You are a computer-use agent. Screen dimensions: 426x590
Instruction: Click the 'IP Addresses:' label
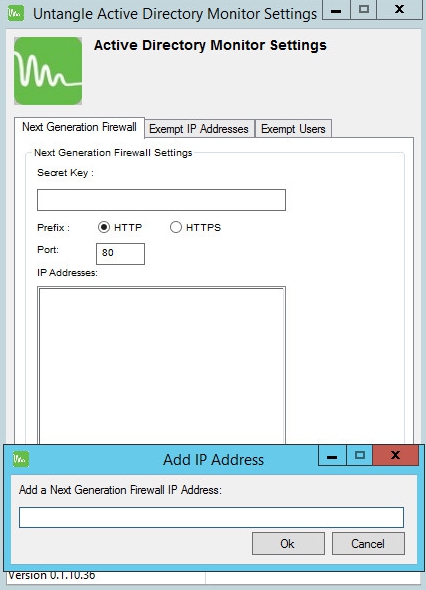[x=67, y=272]
